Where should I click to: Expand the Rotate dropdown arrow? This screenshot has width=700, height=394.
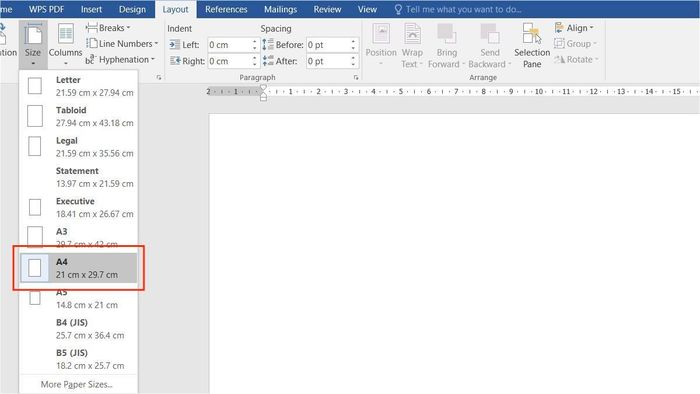[596, 59]
